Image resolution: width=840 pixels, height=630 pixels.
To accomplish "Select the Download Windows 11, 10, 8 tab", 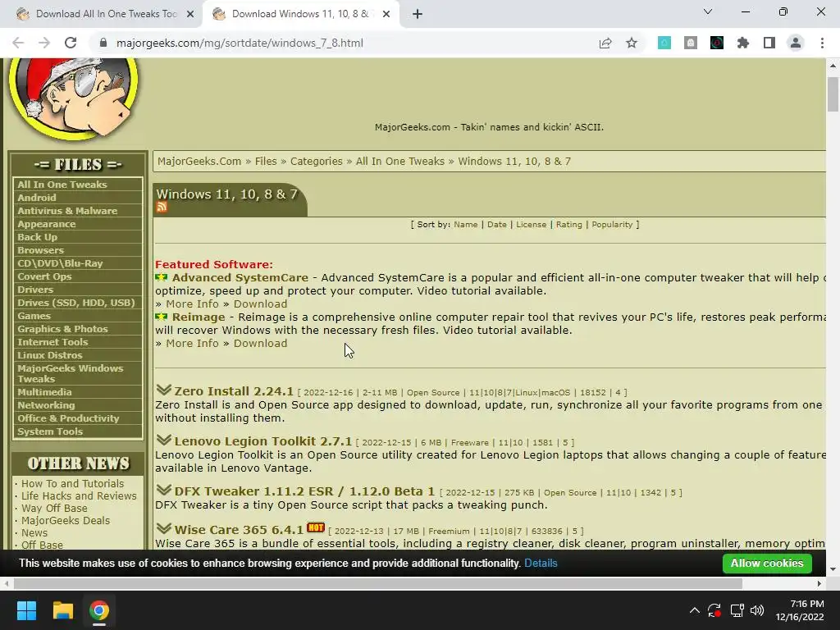I will tap(301, 14).
